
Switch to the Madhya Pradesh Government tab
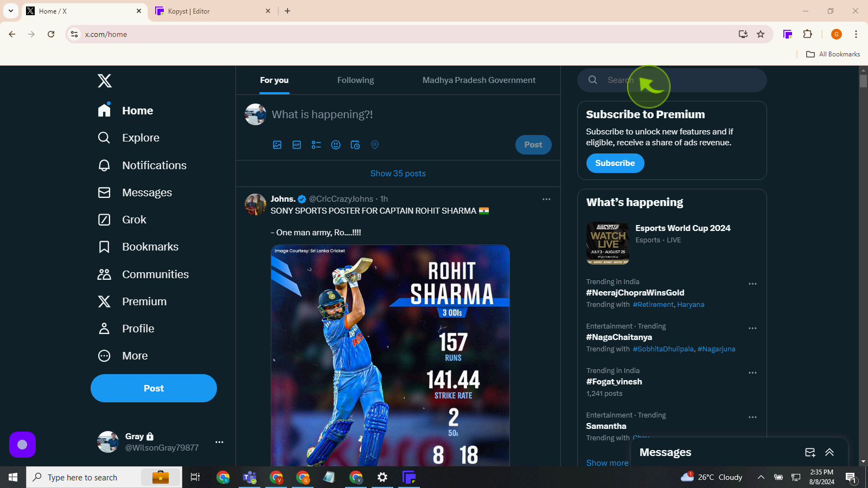click(479, 80)
